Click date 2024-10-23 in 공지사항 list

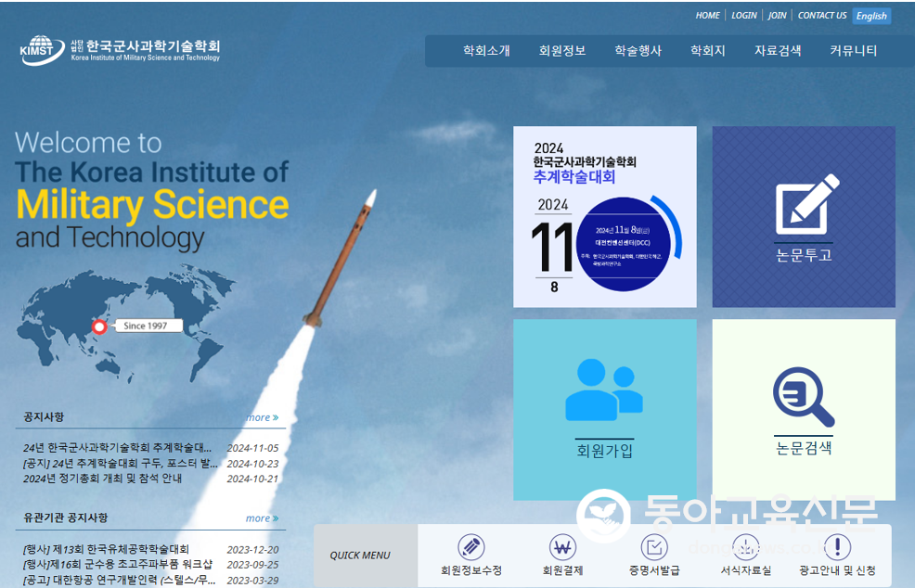click(x=252, y=463)
